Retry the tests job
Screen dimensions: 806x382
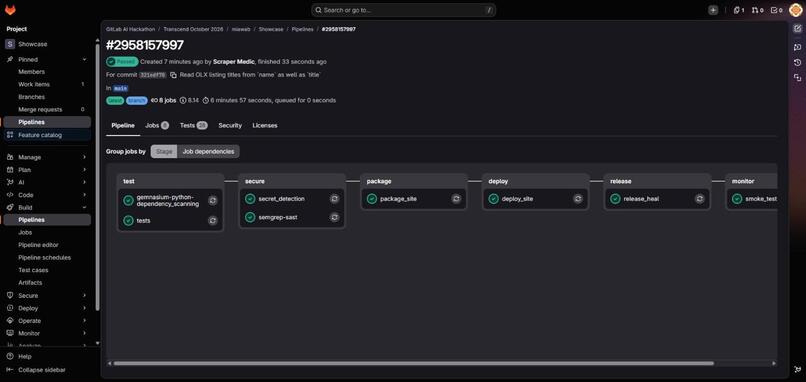click(213, 221)
